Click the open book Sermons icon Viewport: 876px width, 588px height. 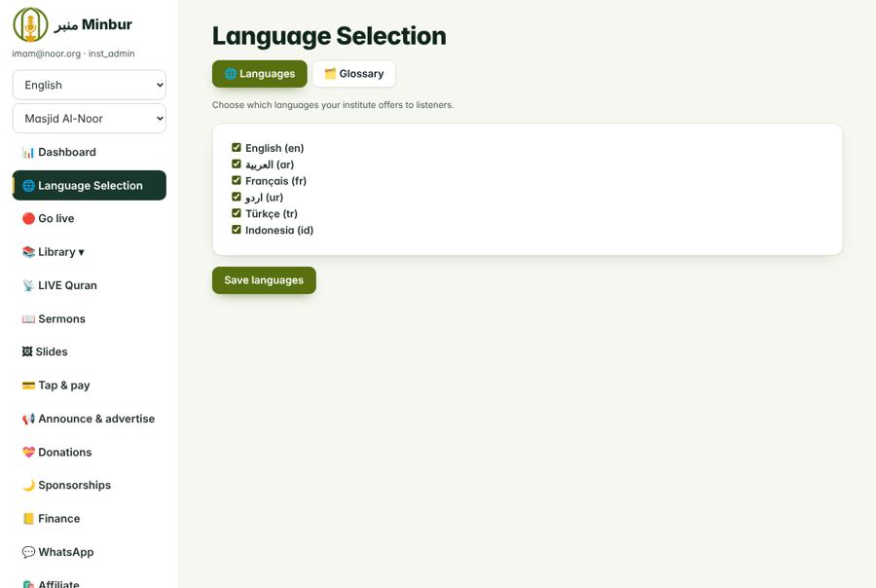coord(28,319)
